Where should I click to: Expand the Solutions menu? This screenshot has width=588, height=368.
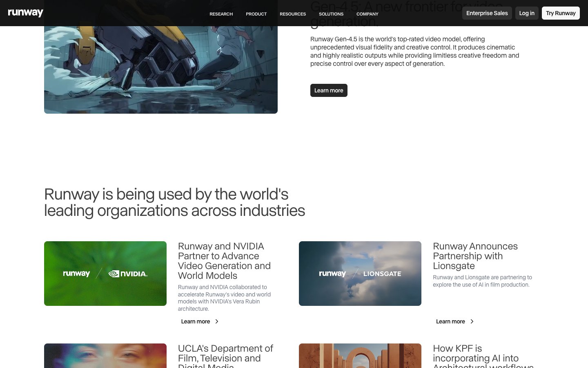[x=331, y=14]
